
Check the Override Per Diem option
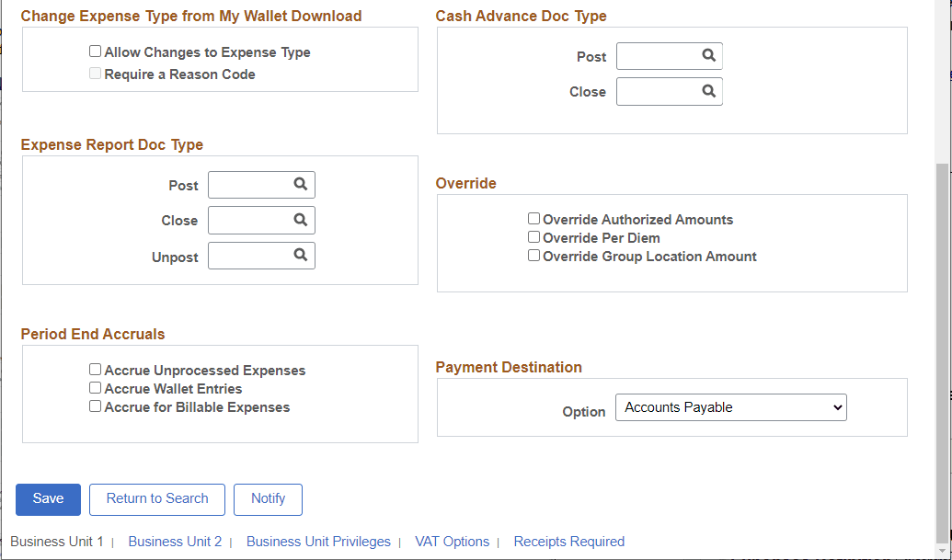[x=533, y=236]
